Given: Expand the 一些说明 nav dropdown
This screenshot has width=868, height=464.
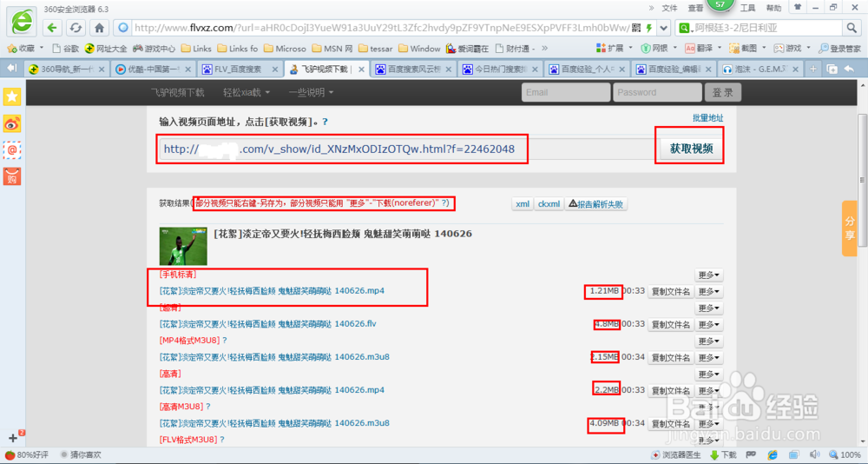Looking at the screenshot, I should click(311, 93).
